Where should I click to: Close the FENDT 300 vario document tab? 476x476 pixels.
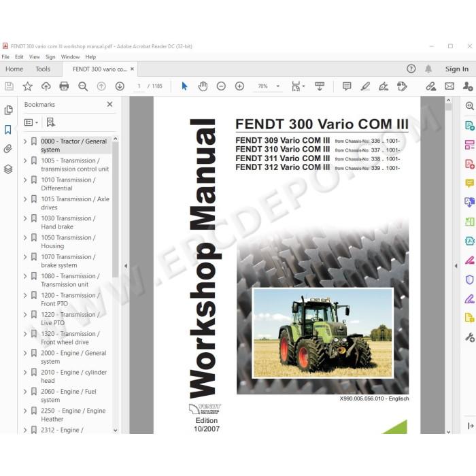132,69
